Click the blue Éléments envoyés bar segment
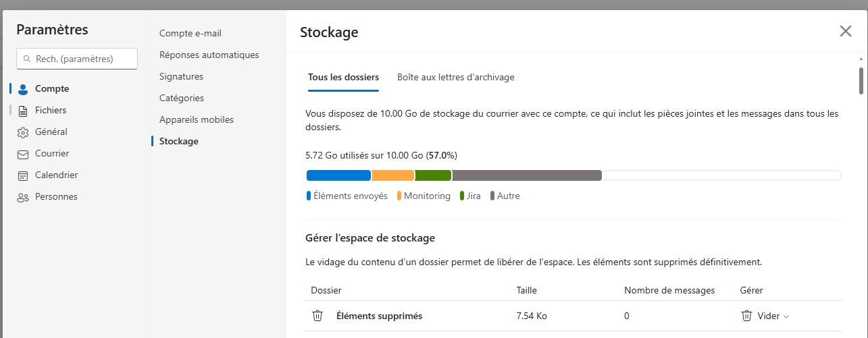 point(339,175)
